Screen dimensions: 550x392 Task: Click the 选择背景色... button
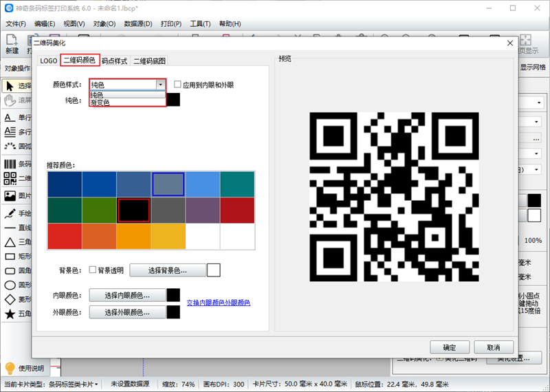[168, 270]
